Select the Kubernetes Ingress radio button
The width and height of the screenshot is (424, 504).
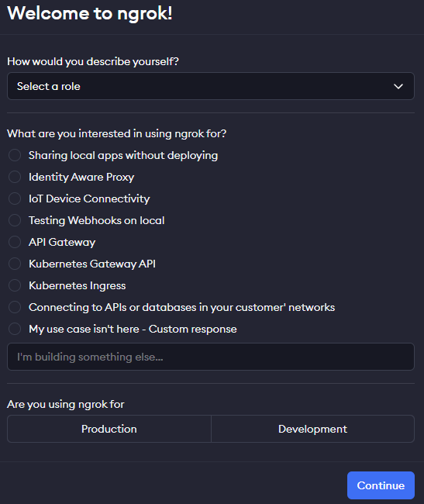(15, 285)
